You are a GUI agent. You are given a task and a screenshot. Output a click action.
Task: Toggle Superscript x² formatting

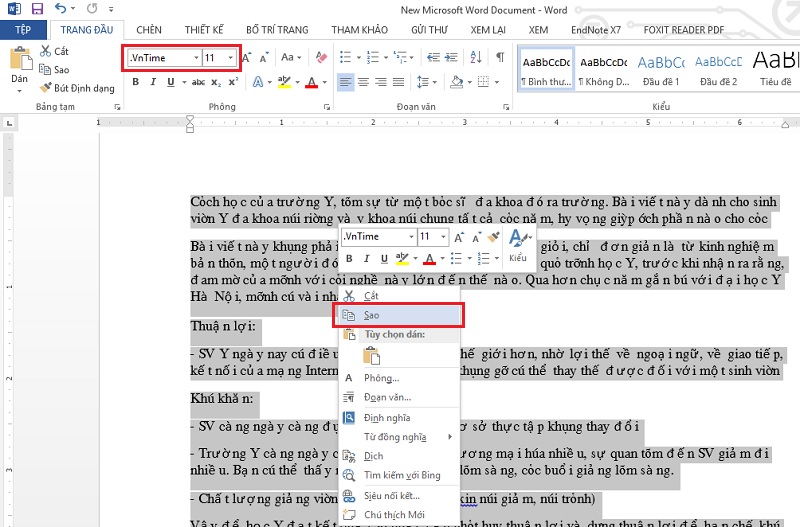pyautogui.click(x=233, y=82)
